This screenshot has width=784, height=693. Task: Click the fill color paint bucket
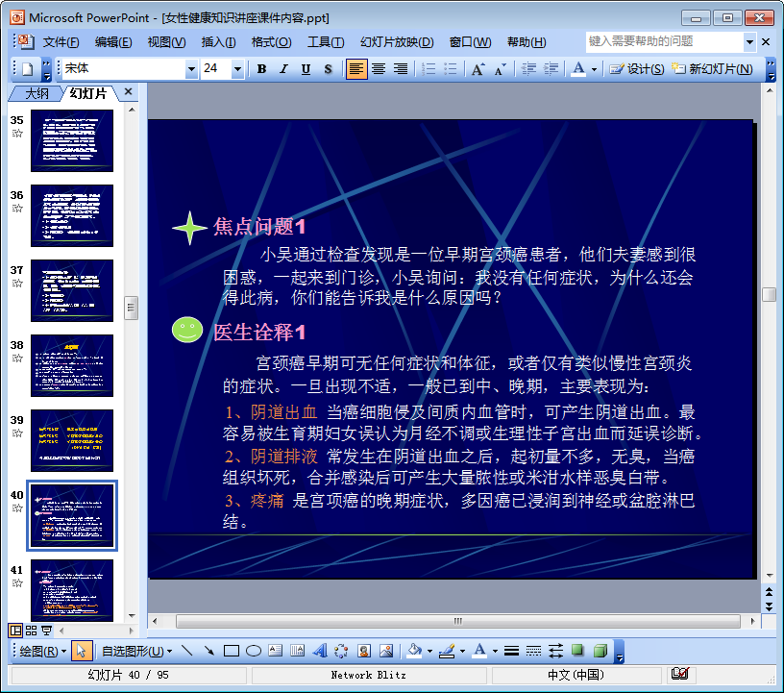[x=414, y=651]
